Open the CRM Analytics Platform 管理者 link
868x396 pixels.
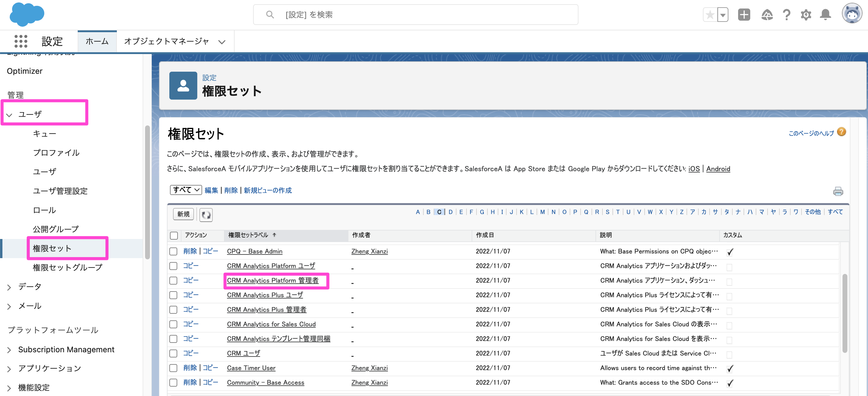[274, 280]
